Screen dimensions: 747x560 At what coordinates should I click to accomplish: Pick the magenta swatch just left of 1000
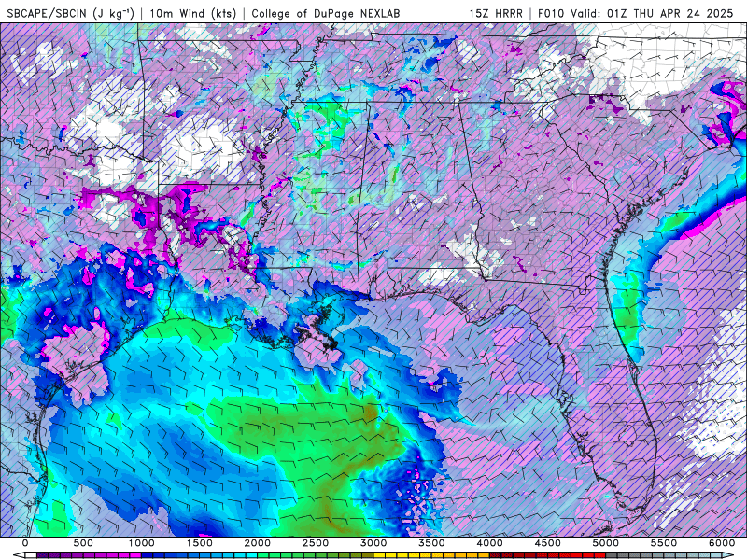point(135,555)
